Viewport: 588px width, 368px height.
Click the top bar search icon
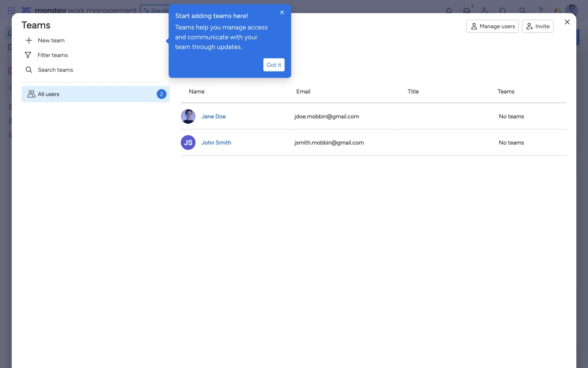pos(522,10)
